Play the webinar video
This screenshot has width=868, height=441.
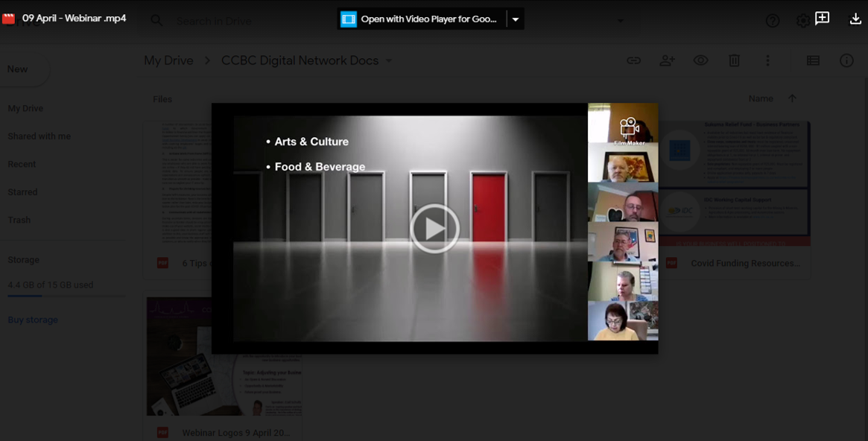point(434,228)
